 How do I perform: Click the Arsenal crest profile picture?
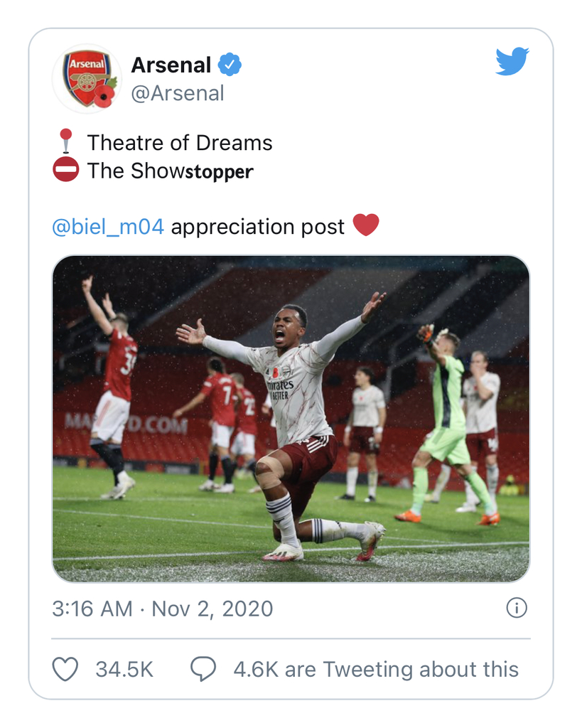click(87, 78)
